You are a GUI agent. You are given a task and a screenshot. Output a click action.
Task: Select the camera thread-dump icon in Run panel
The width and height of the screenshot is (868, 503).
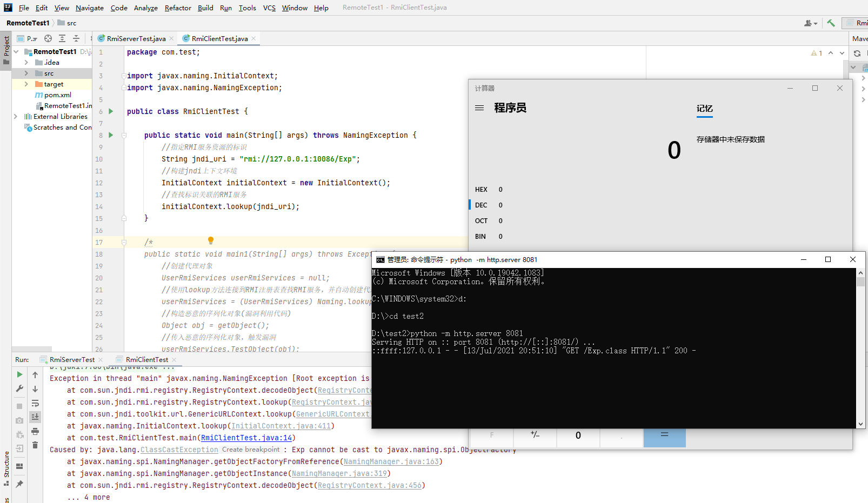(19, 419)
